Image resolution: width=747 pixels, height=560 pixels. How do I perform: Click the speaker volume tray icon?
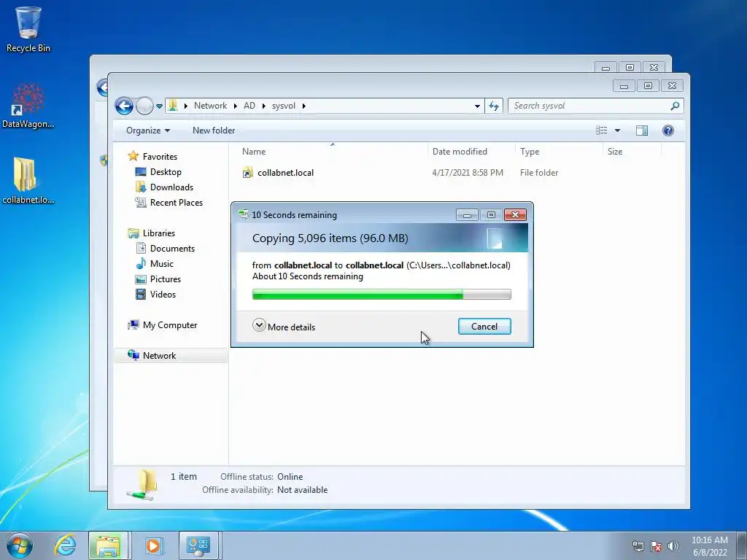673,546
